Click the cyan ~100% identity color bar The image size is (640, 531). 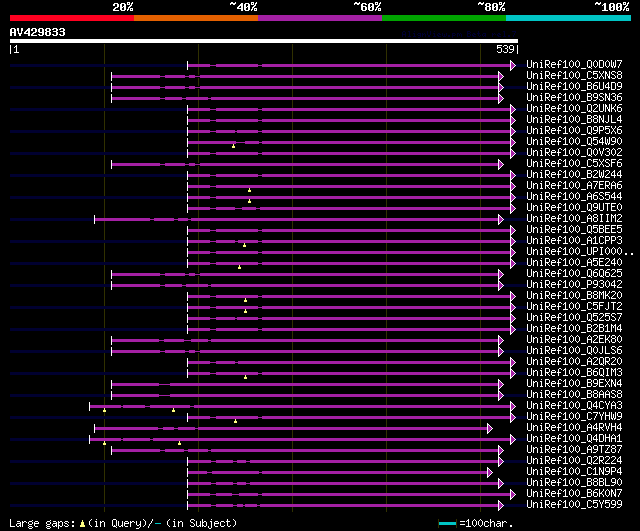coord(569,18)
